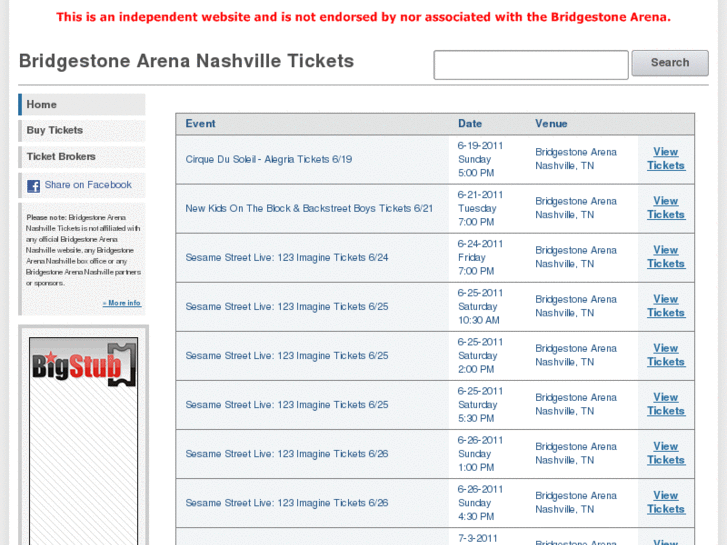Click the search input field
Image resolution: width=727 pixels, height=545 pixels.
pos(531,65)
